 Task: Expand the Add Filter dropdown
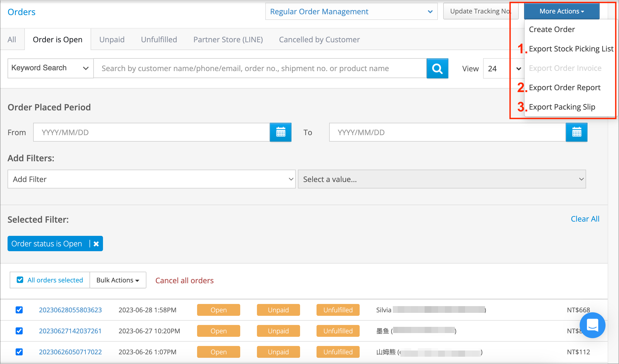click(151, 179)
